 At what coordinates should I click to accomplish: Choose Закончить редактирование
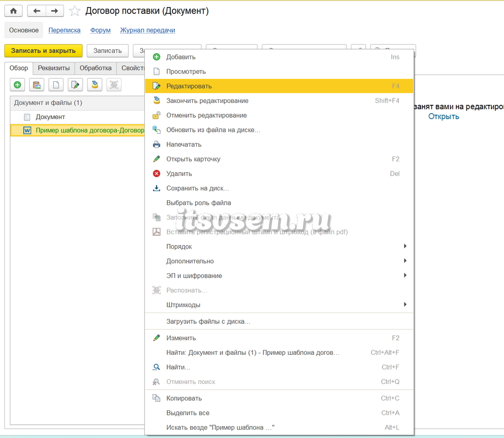[279, 100]
